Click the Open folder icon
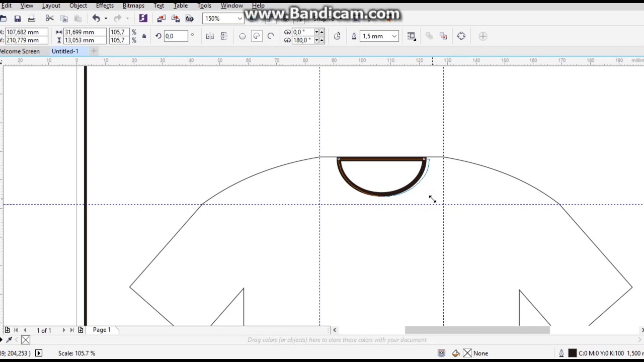This screenshot has width=644, height=362. coord(3,19)
